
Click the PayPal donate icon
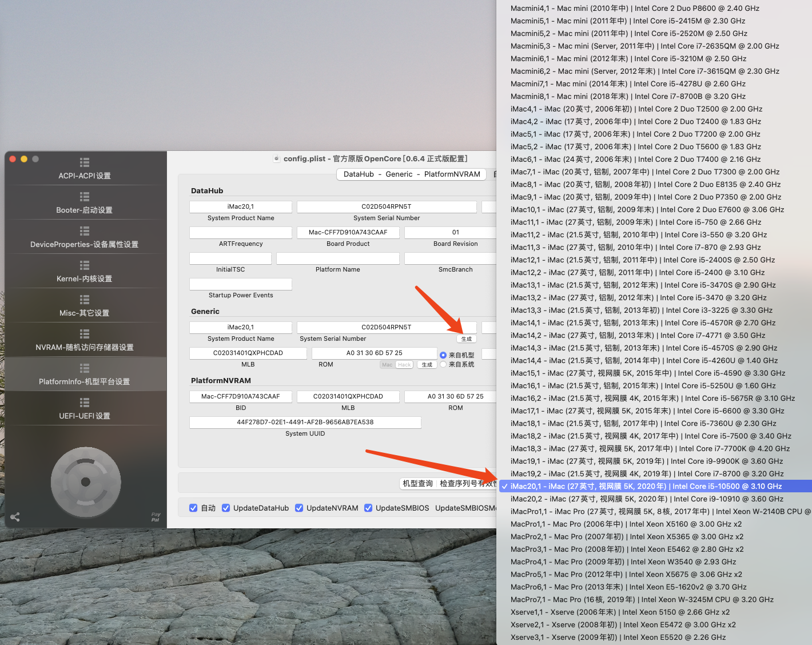coord(156,517)
